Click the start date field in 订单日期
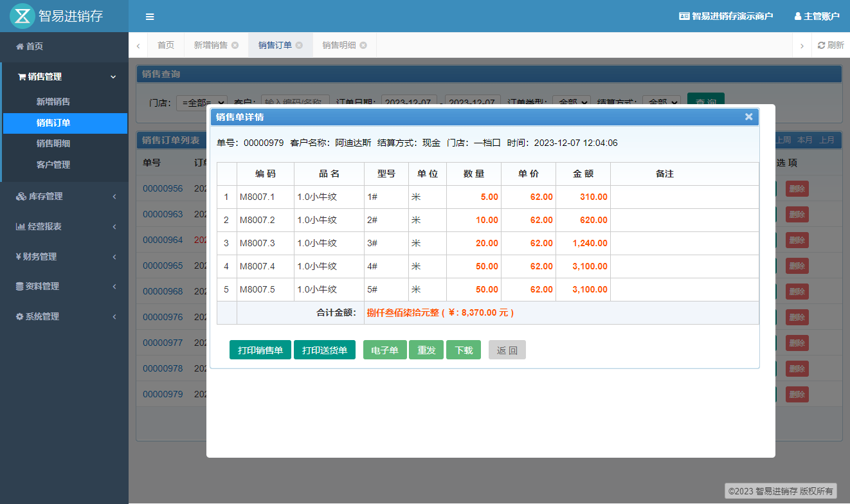This screenshot has height=504, width=850. (x=409, y=102)
